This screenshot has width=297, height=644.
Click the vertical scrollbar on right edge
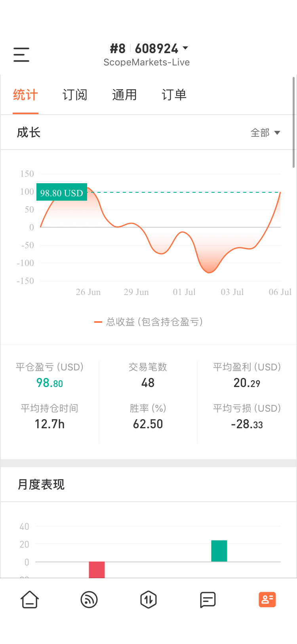(293, 123)
